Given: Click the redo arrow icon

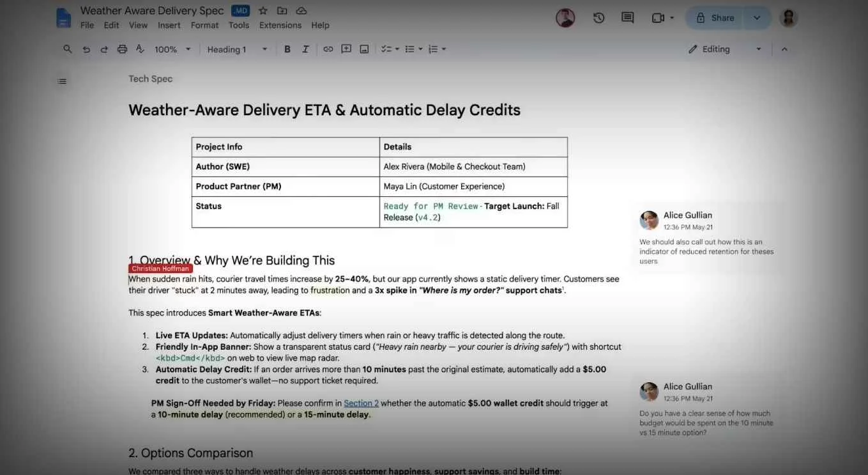Looking at the screenshot, I should point(104,49).
